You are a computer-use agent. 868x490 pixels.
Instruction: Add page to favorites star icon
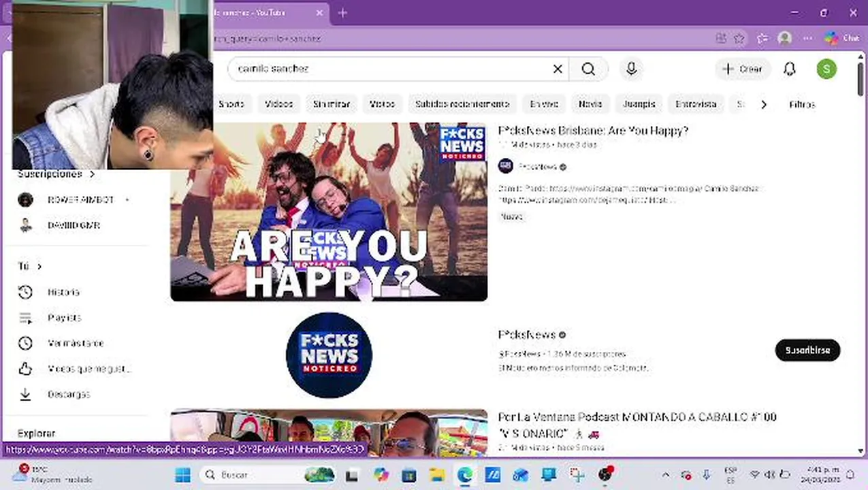pyautogui.click(x=739, y=39)
